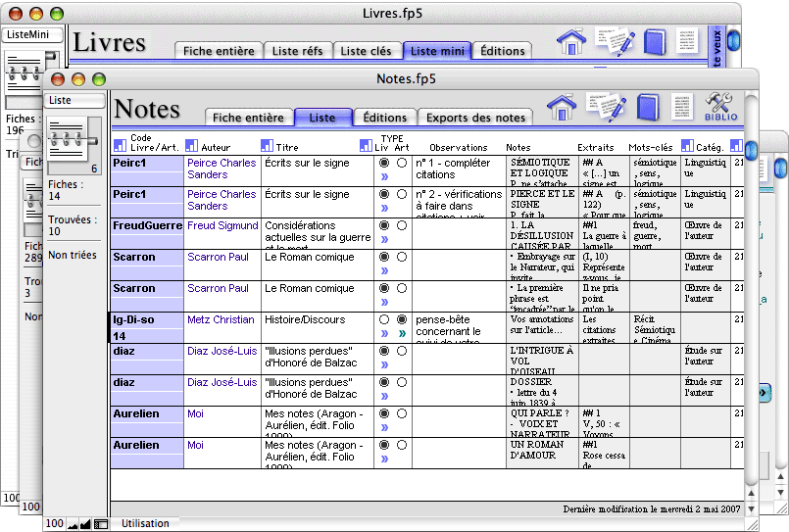The image size is (789, 532).
Task: Select Art radio for first Peirc1 row
Action: click(x=402, y=163)
